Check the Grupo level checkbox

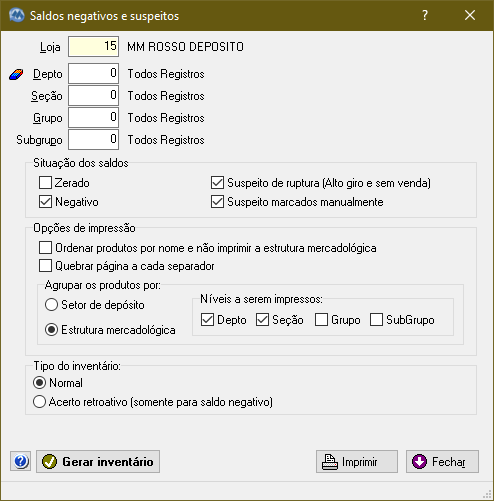[321, 320]
